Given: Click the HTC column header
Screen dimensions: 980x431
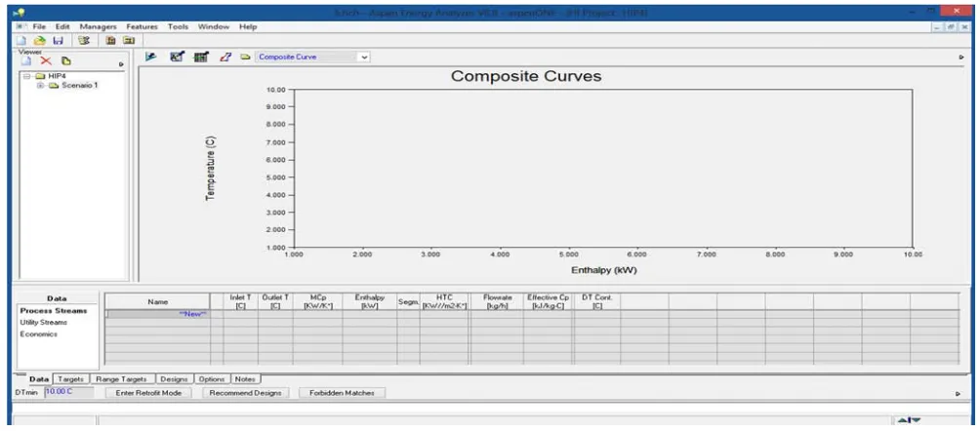Looking at the screenshot, I should click(x=444, y=301).
